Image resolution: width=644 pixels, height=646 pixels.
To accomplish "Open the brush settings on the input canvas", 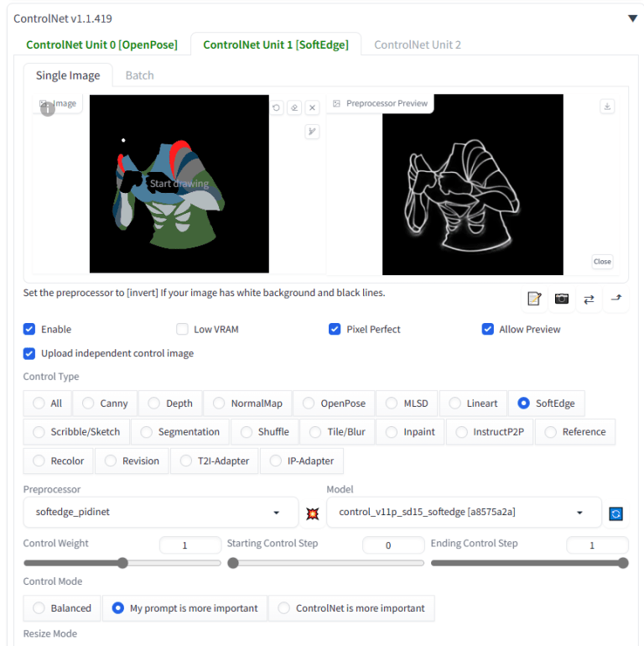I will [312, 131].
